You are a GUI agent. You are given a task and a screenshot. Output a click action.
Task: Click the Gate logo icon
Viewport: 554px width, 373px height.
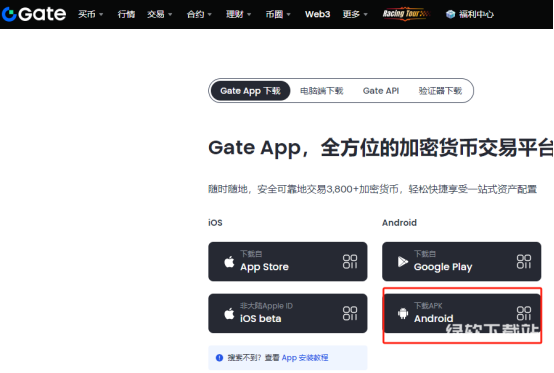coord(9,14)
